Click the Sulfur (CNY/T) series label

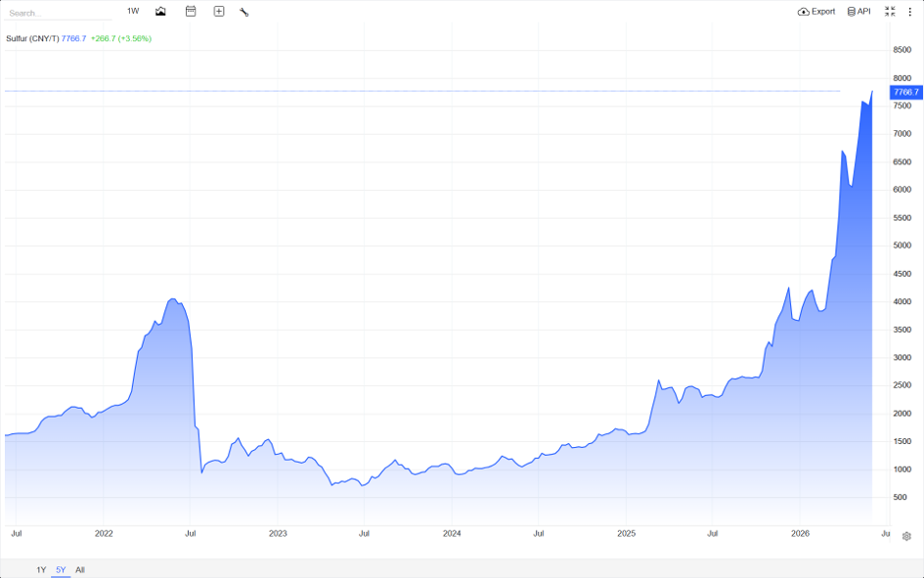point(32,38)
